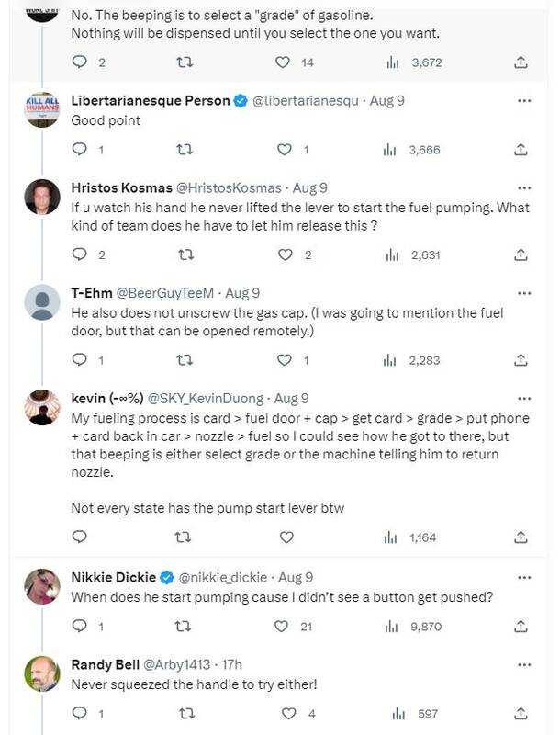View the 9,870 views count on Nikkie's tweet
560x735 pixels.
pos(417,626)
